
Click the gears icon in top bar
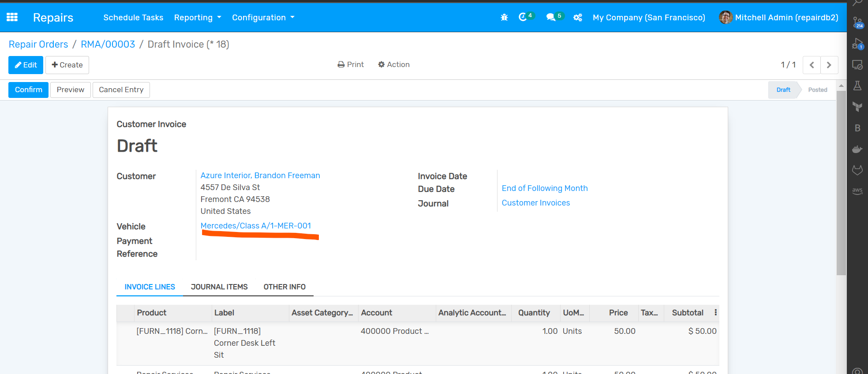tap(577, 18)
